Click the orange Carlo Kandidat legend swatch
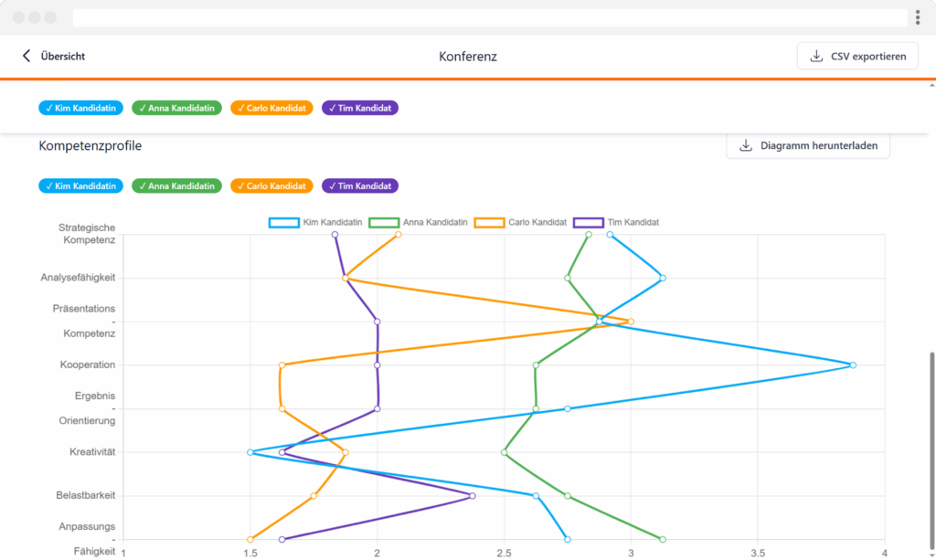The width and height of the screenshot is (936, 560). coord(490,222)
